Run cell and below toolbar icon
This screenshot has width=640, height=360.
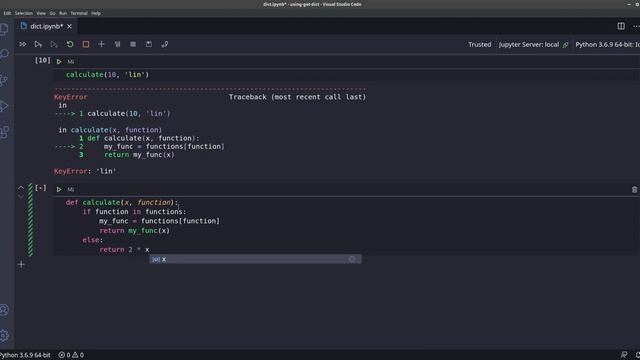point(54,44)
